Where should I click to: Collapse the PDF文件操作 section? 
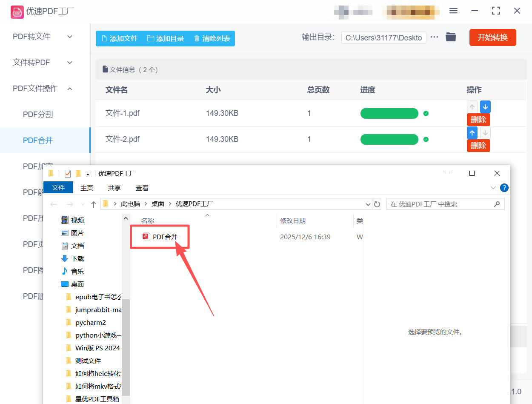(x=69, y=89)
